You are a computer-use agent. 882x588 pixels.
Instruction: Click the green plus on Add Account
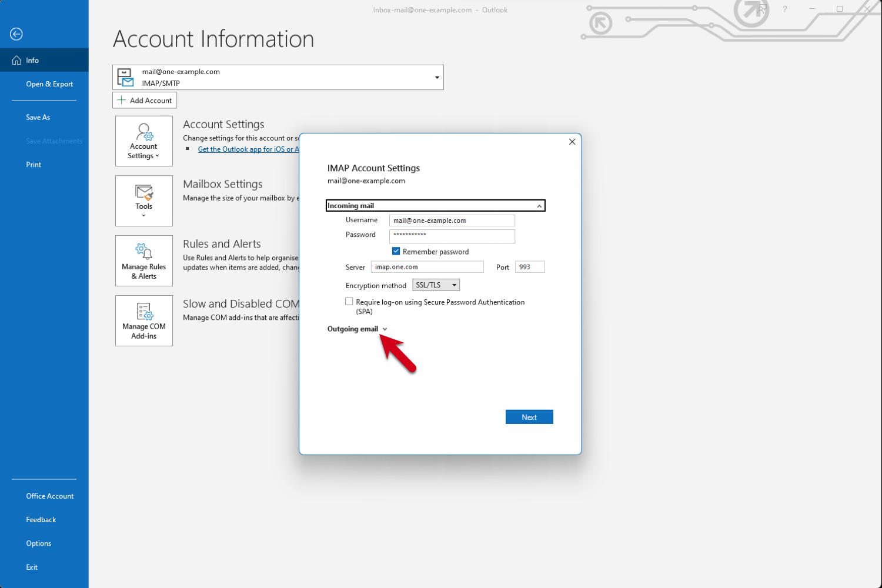(122, 100)
